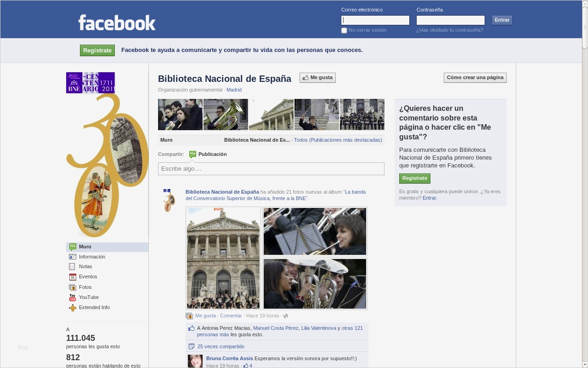This screenshot has height=368, width=588.
Task: Click the globe privacy icon on post
Action: (286, 316)
